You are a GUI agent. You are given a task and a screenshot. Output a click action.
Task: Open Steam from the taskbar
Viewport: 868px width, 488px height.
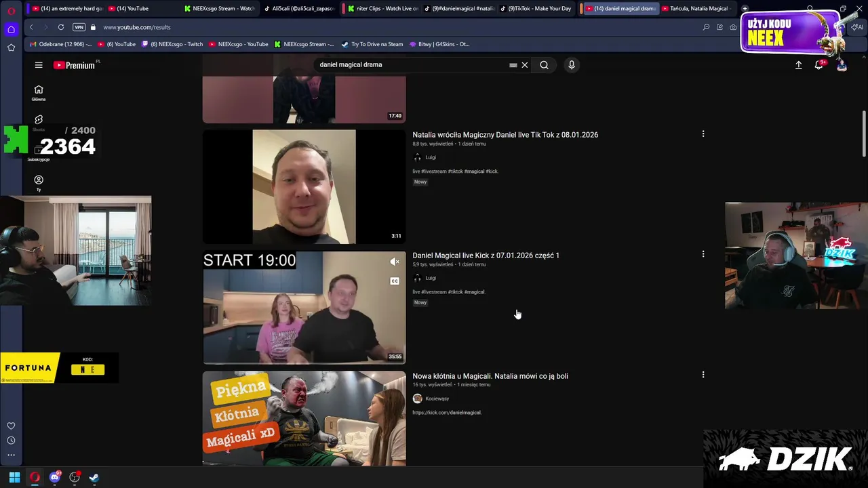point(94,477)
